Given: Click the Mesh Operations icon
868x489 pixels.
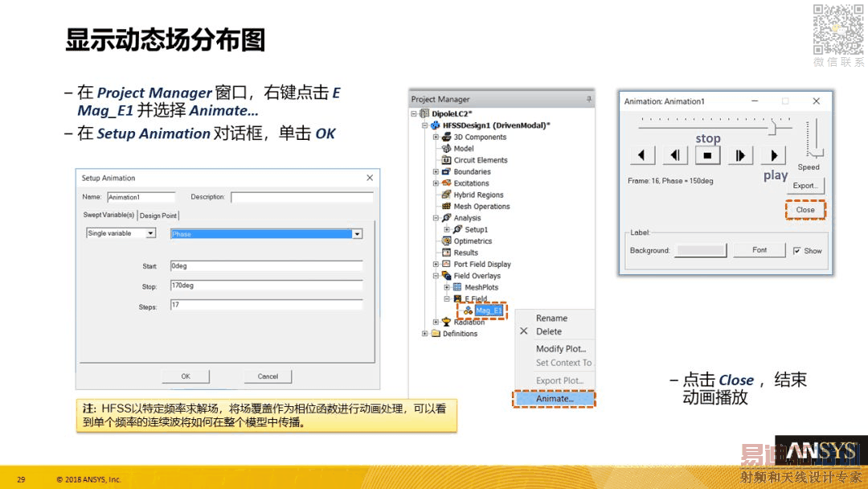Looking at the screenshot, I should point(446,206).
